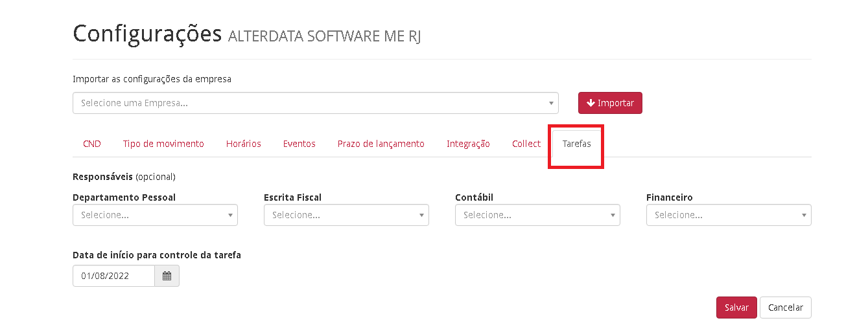Screen dimensions: 868x336
Task: Open the Contábil responsible dropdown
Action: [x=537, y=215]
